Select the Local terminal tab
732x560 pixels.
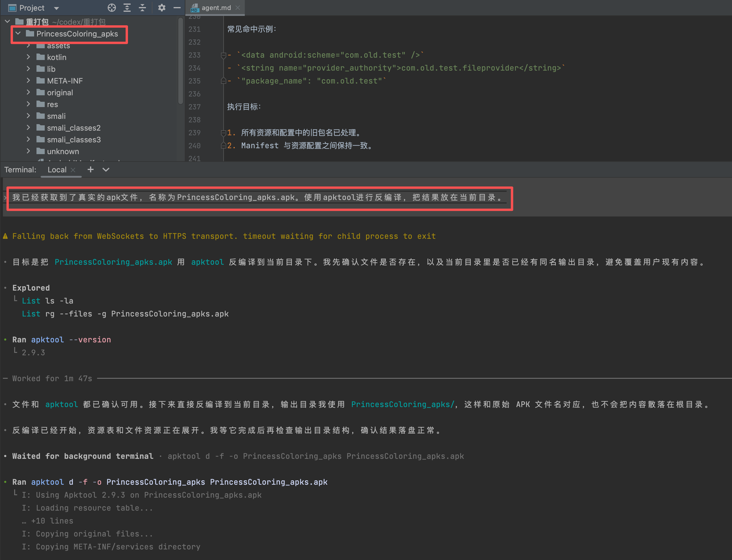pos(57,170)
